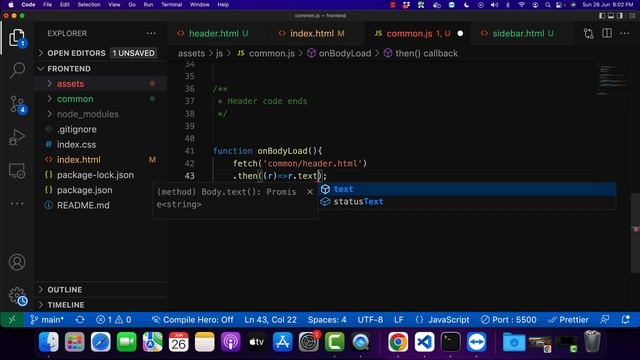Toggle Compile Hero in status bar
This screenshot has height=360, width=640.
click(x=193, y=320)
